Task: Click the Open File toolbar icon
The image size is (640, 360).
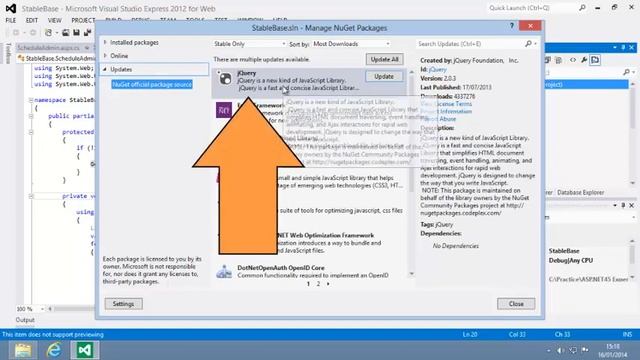Action: (65, 32)
